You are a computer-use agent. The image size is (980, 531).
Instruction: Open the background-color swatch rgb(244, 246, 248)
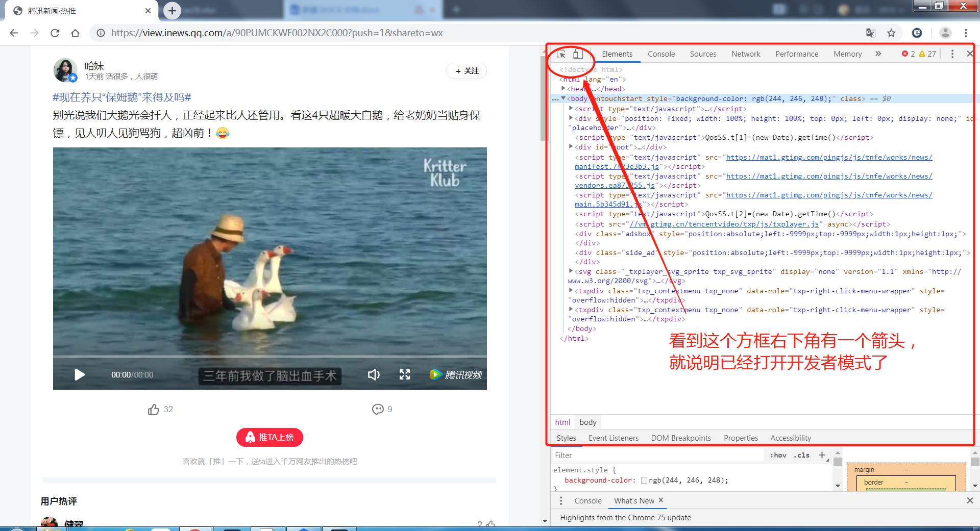644,480
